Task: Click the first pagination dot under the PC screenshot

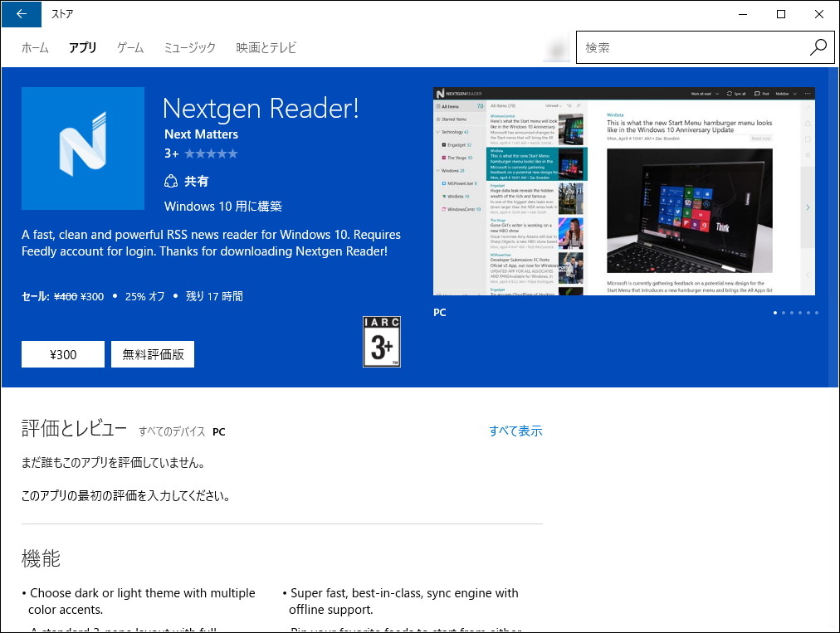Action: coord(775,313)
